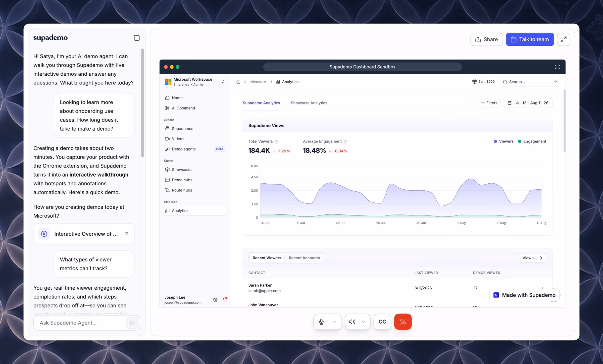Open account settings gear icon
The image size is (603, 364).
click(215, 300)
